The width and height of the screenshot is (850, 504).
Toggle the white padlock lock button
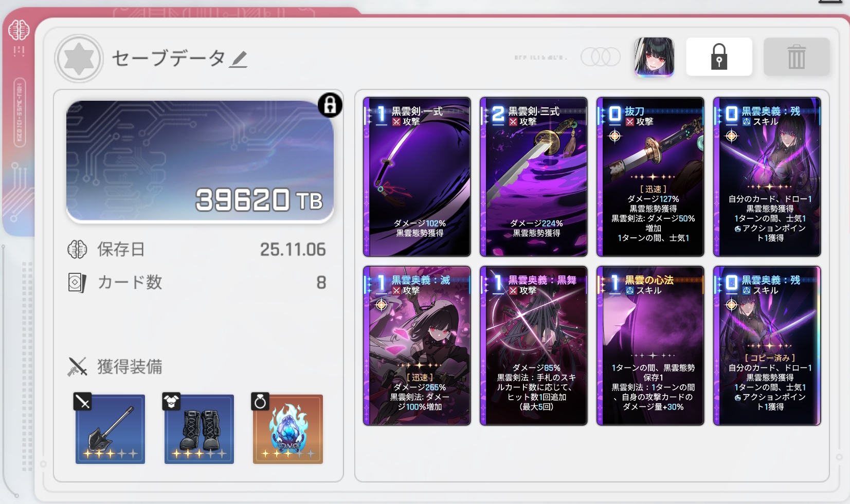click(719, 57)
